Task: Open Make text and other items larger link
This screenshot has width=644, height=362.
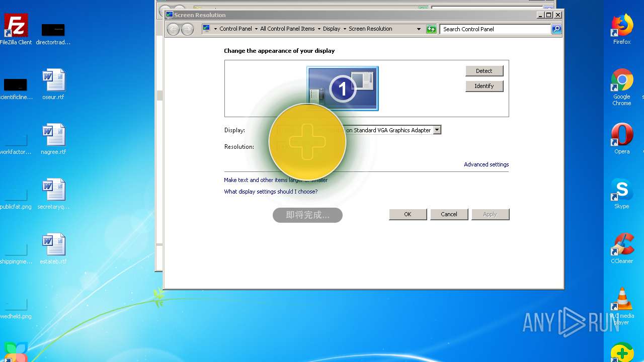Action: [276, 180]
